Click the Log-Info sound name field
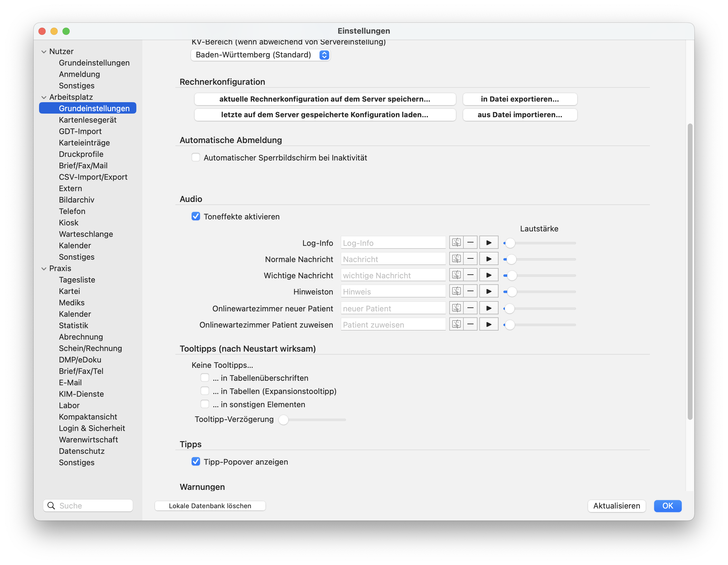Viewport: 728px width, 565px height. 393,243
